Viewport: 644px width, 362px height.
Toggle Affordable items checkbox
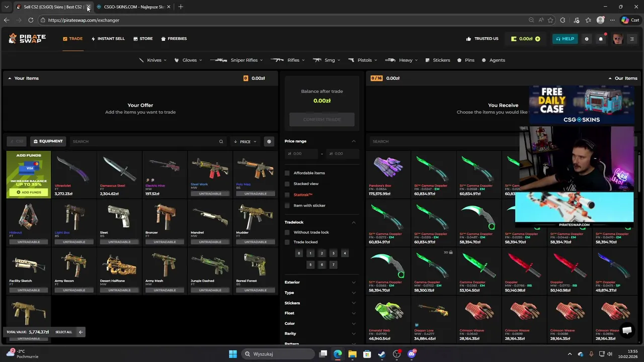(287, 173)
